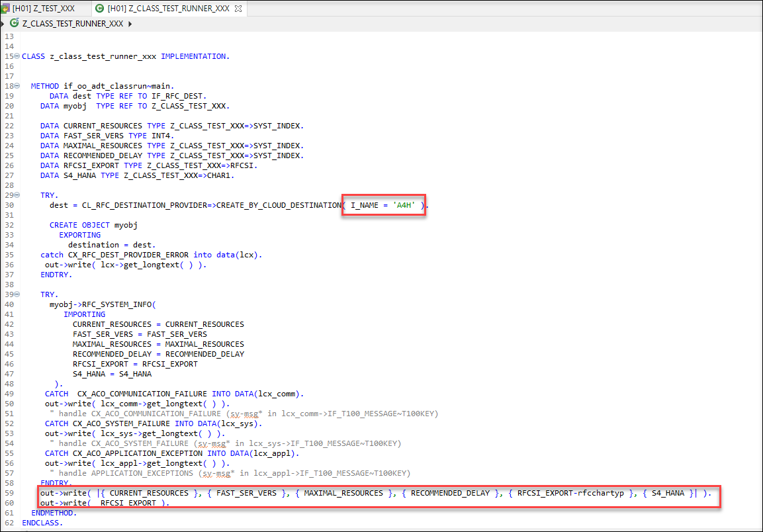Image resolution: width=763 pixels, height=532 pixels.
Task: Expand the breadcrumb arrow after Z_CLASS_TEST_RUNNER_XXX
Action: 130,24
